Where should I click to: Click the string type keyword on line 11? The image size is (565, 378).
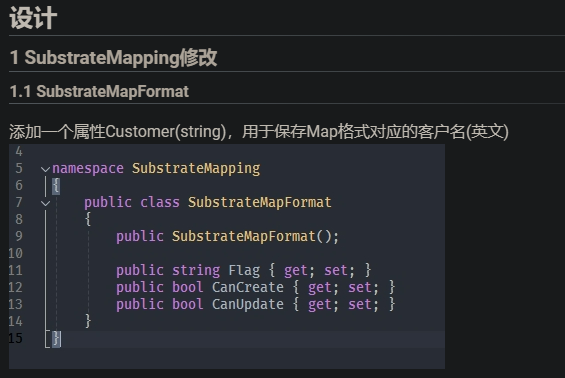click(196, 271)
